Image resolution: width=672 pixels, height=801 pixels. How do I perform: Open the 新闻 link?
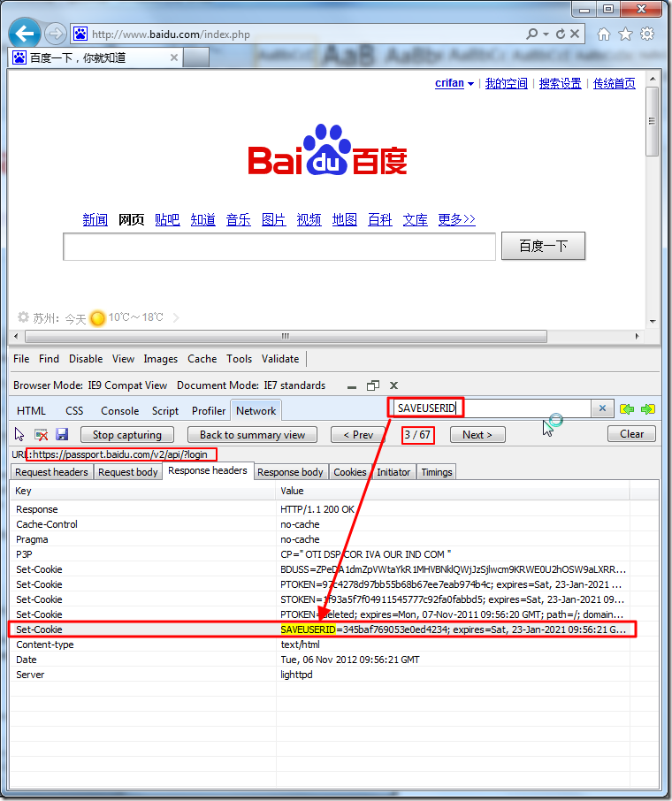pyautogui.click(x=95, y=219)
